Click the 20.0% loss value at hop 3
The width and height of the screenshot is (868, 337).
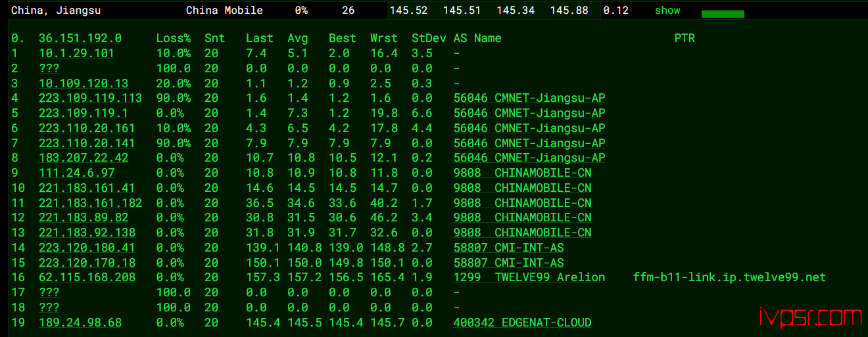click(174, 83)
